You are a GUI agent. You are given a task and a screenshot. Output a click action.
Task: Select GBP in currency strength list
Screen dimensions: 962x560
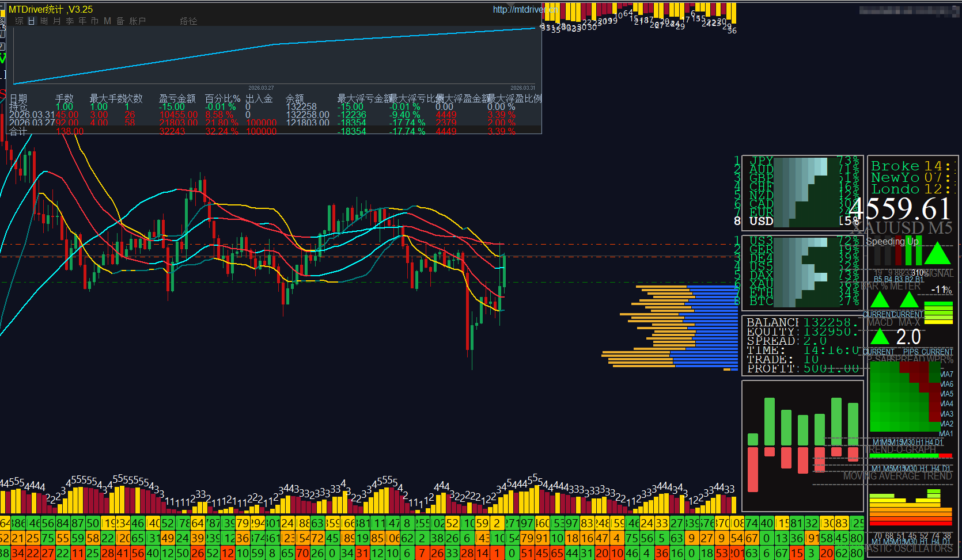[761, 178]
